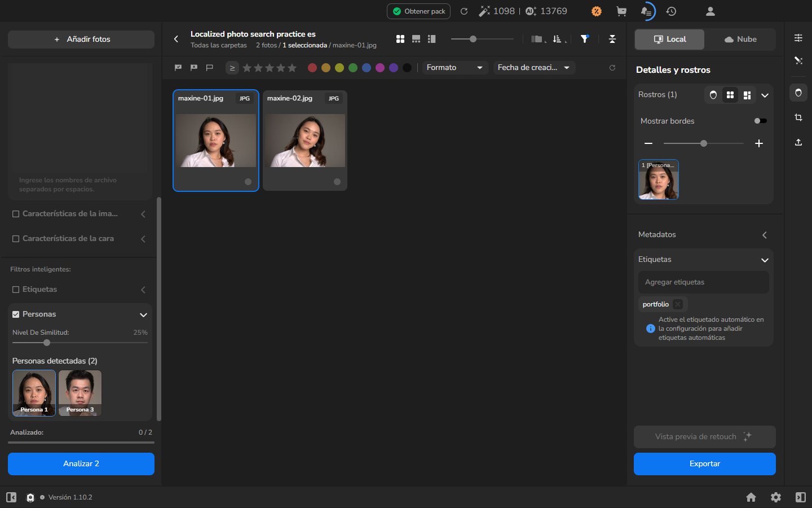
Task: Check the Características de la cara checkbox
Action: pyautogui.click(x=16, y=239)
